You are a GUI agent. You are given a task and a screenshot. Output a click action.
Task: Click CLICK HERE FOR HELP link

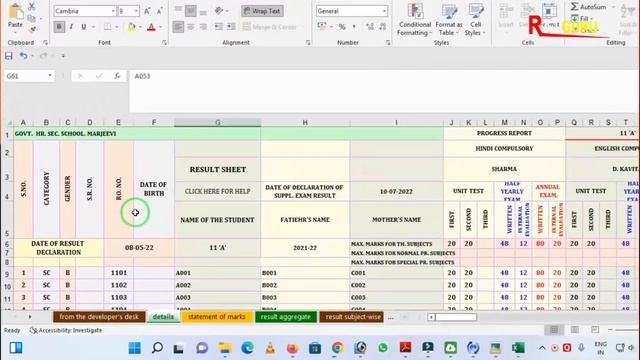click(x=218, y=191)
